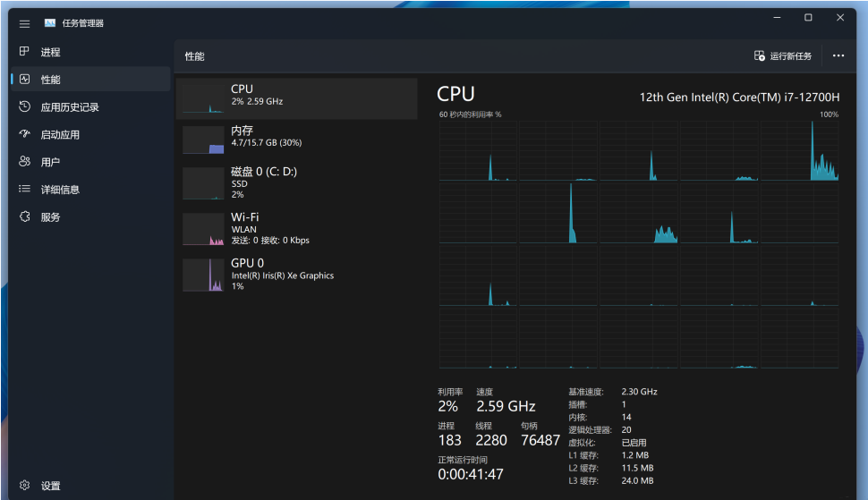The height and width of the screenshot is (500, 868).
Task: Click the 启动应用 startup icon
Action: tap(24, 134)
